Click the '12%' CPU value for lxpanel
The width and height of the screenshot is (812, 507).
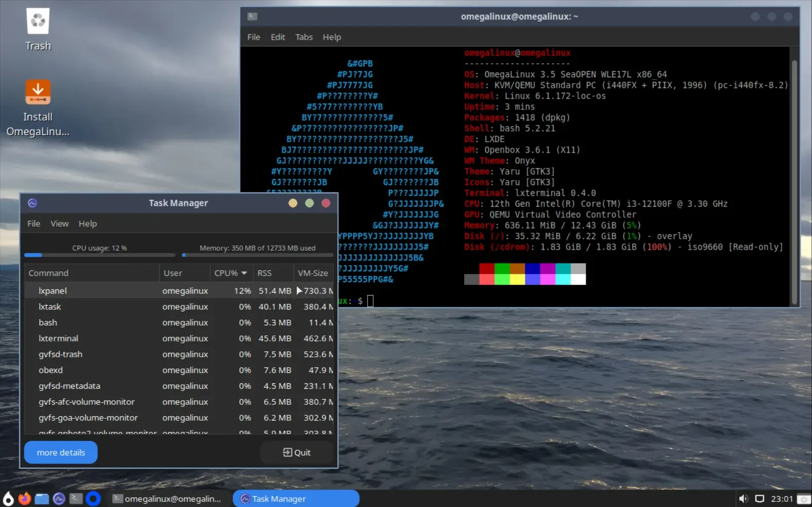coord(242,291)
